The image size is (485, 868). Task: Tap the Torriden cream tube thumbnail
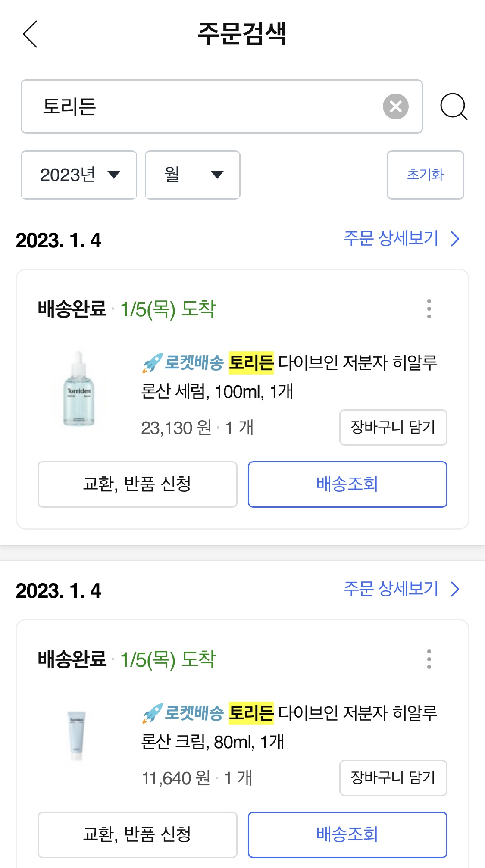click(x=77, y=736)
